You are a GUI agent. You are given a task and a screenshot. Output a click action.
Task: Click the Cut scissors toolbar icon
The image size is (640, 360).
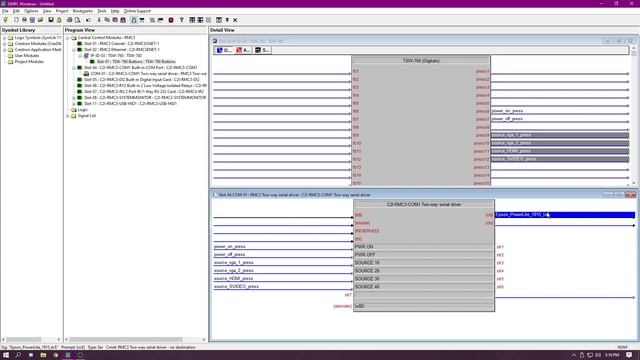(99, 20)
